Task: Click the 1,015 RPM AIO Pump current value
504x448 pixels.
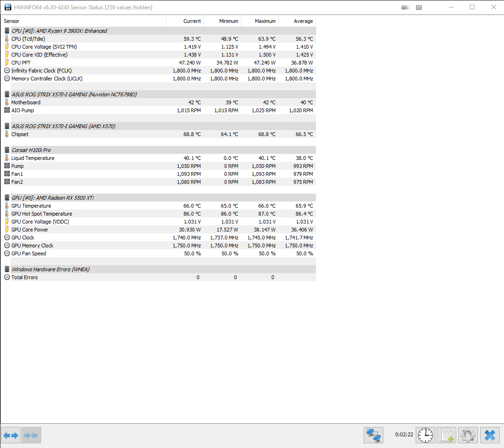Action: click(x=189, y=110)
